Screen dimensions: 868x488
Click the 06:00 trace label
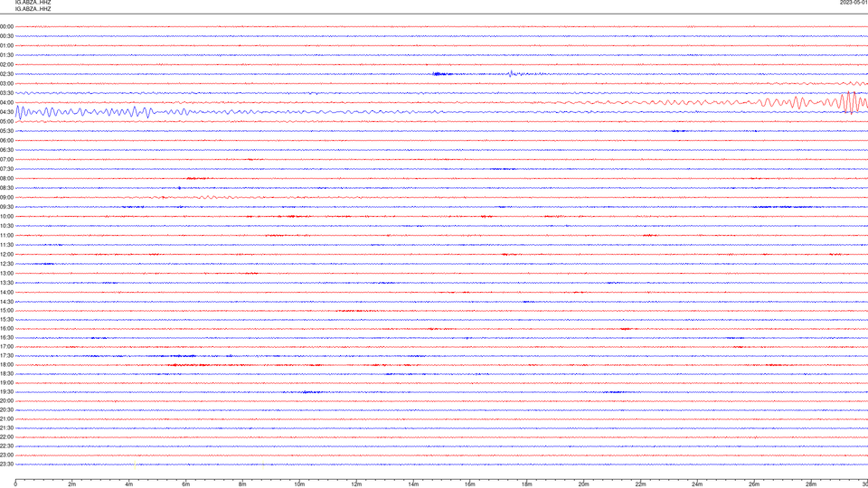[x=6, y=141]
